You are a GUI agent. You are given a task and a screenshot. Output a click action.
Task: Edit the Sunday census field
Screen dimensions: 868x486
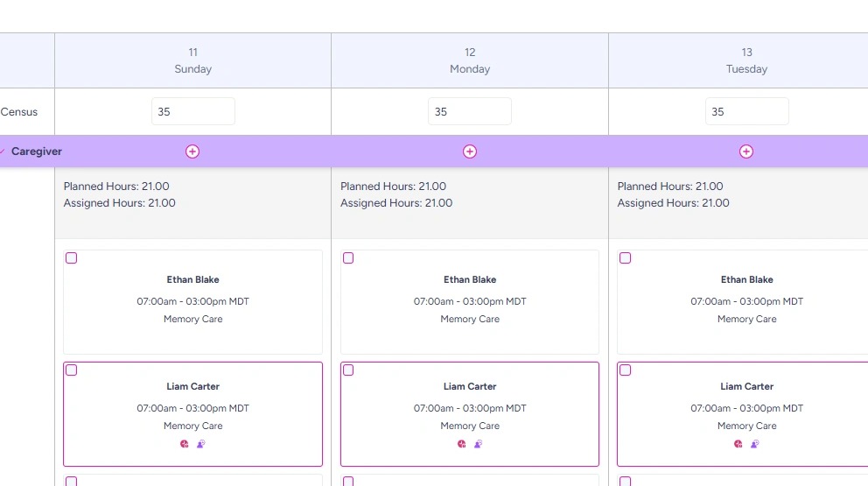click(192, 111)
